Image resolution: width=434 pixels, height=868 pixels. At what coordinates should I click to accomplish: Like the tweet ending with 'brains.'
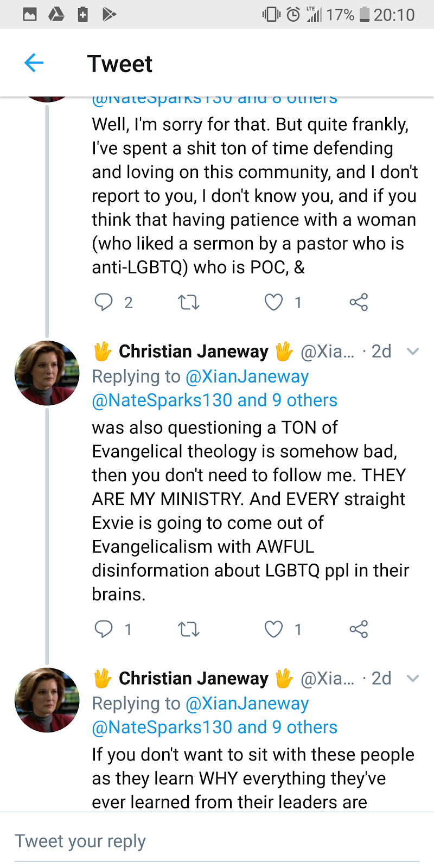[x=273, y=629]
